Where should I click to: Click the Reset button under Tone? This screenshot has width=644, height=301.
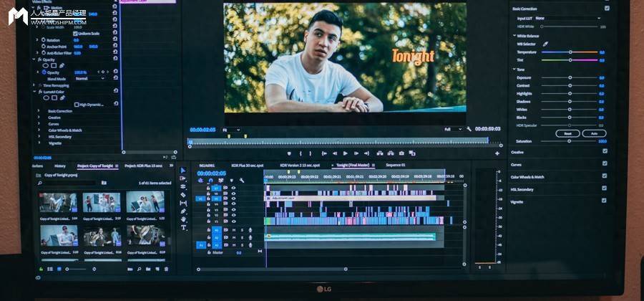coord(567,133)
